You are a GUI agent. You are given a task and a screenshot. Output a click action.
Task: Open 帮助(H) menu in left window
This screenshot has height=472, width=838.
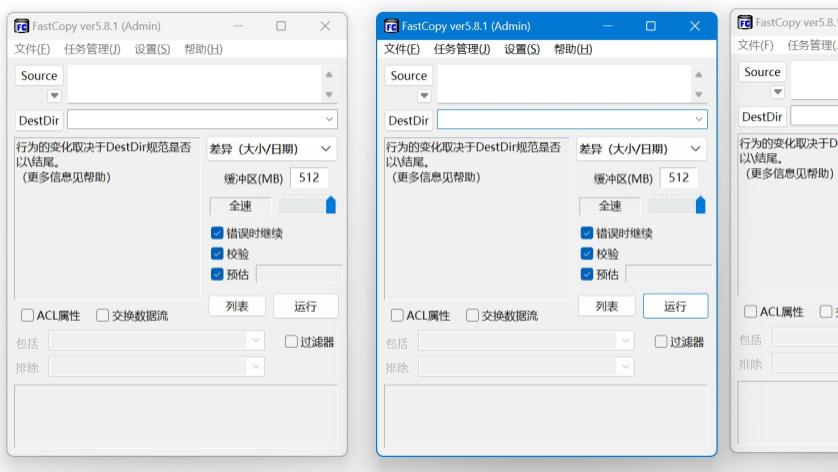[203, 49]
